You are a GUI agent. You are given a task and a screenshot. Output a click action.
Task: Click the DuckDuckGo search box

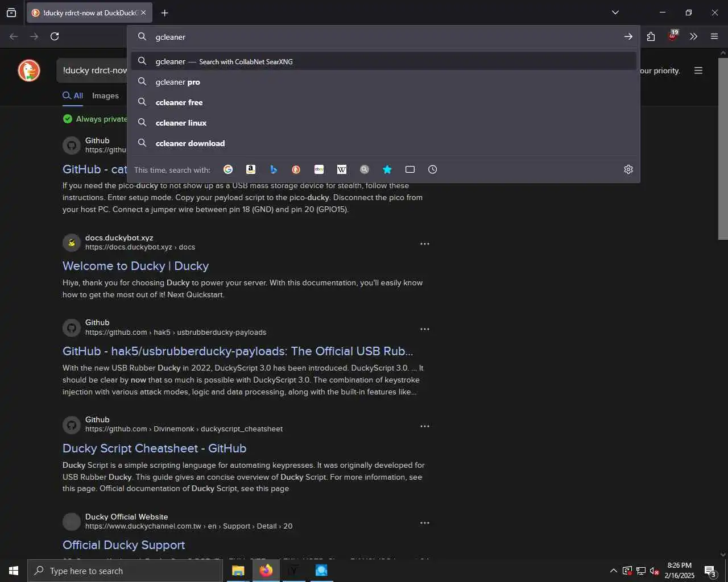(x=92, y=70)
